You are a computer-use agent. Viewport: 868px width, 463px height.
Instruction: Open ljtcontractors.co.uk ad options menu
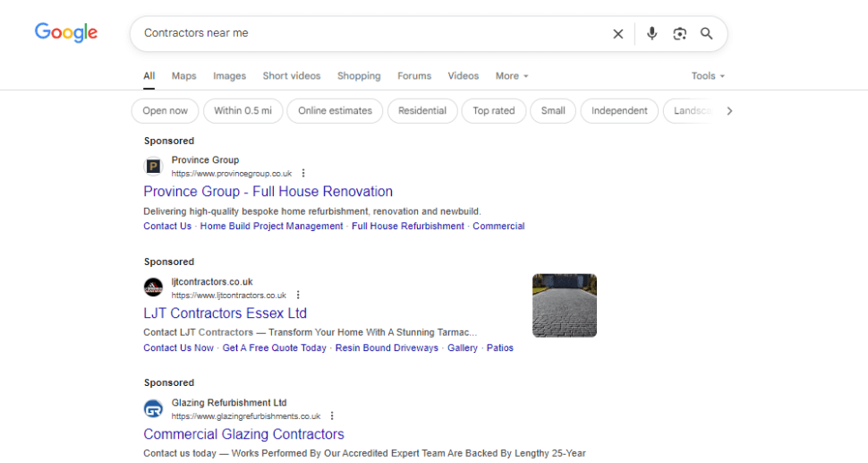coord(298,296)
